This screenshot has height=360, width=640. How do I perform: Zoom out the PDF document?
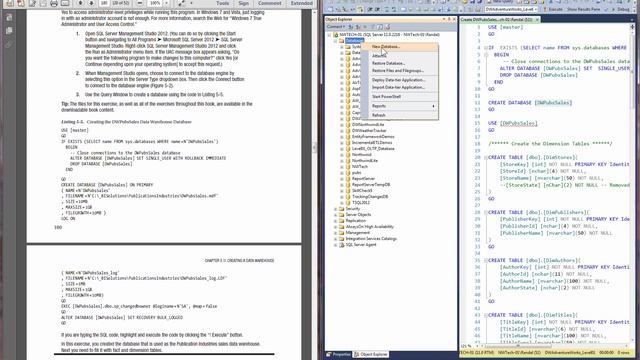click(140, 3)
